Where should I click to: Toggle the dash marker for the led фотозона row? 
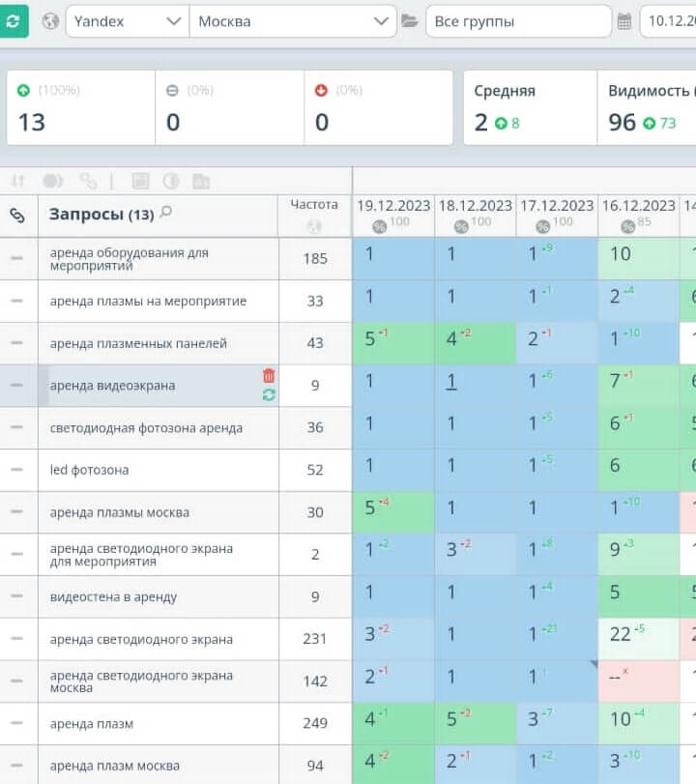pyautogui.click(x=16, y=470)
